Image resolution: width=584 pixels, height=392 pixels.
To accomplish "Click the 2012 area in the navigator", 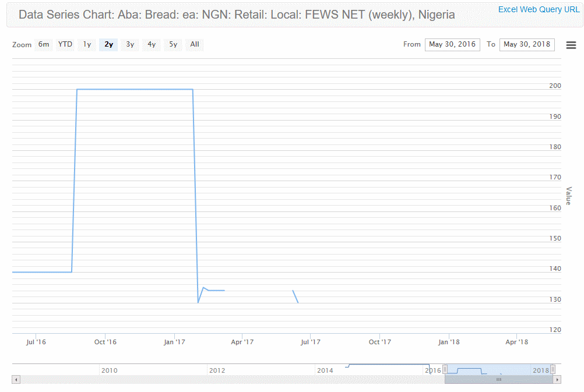I will 217,369.
